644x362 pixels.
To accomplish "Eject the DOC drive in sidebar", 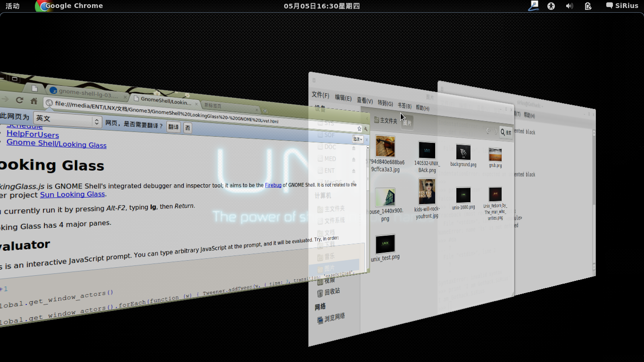I will coord(354,148).
